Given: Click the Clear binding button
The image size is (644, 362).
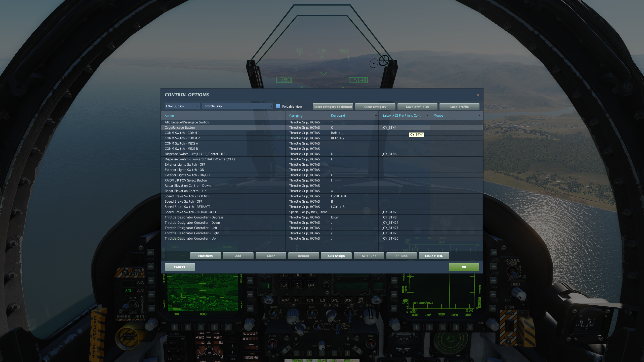Looking at the screenshot, I should point(271,256).
